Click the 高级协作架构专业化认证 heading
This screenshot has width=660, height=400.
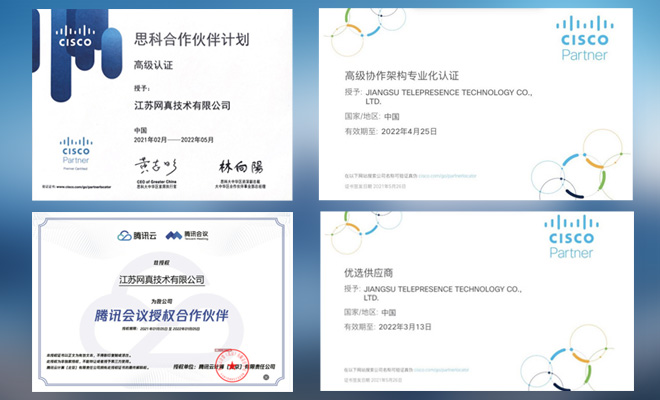pyautogui.click(x=401, y=75)
